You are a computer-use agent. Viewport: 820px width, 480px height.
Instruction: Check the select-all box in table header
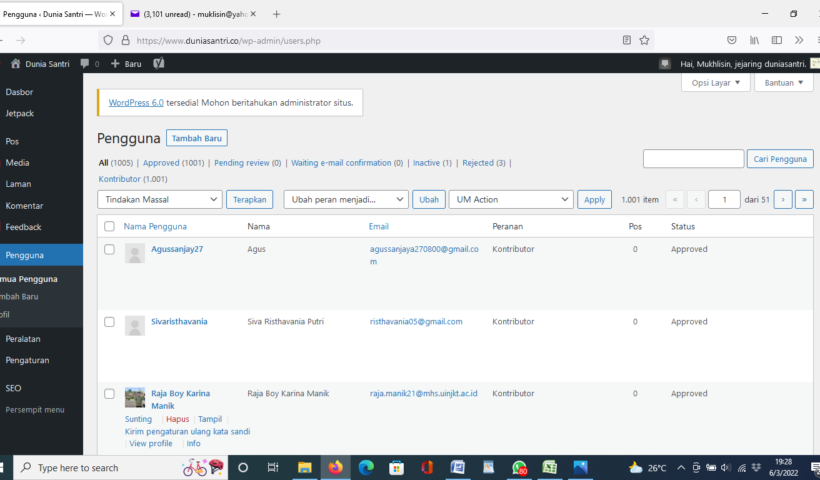coord(109,227)
